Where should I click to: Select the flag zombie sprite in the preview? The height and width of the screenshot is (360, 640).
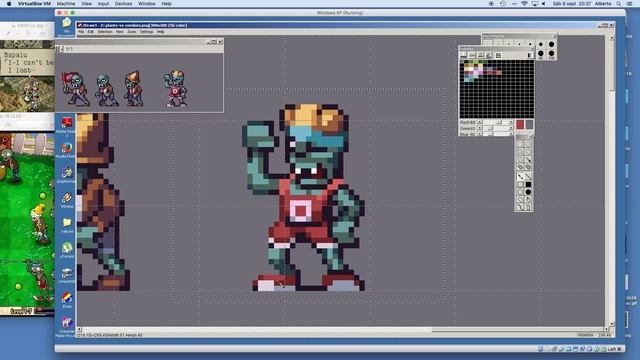(76, 89)
